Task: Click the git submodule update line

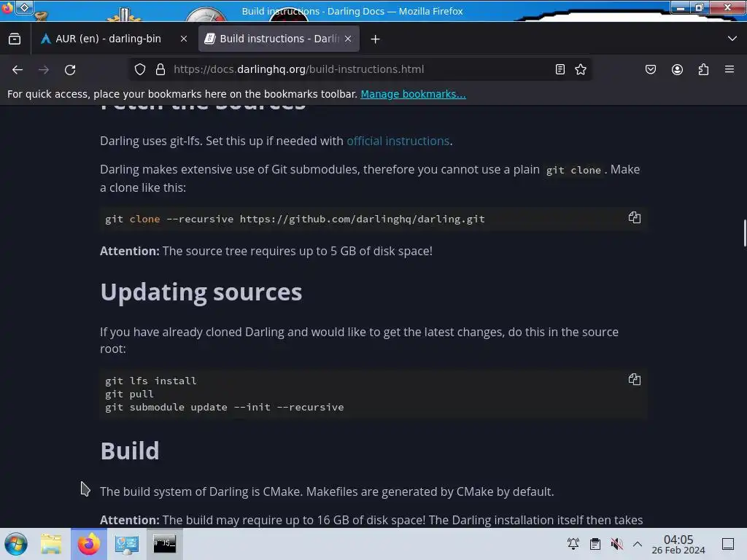Action: (x=225, y=407)
